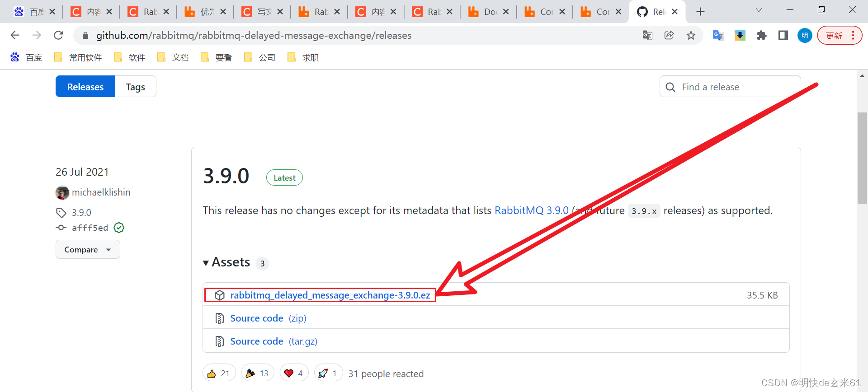Click the share page icon
868x392 pixels.
pos(669,35)
